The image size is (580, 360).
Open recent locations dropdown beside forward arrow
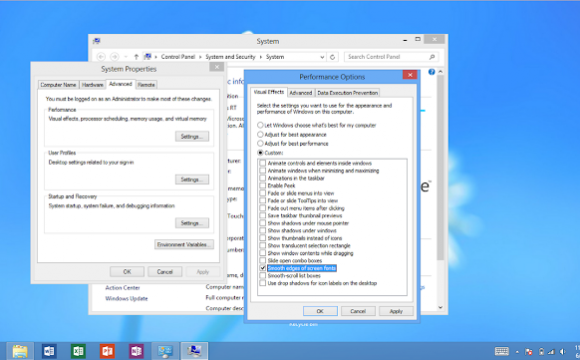coord(126,57)
